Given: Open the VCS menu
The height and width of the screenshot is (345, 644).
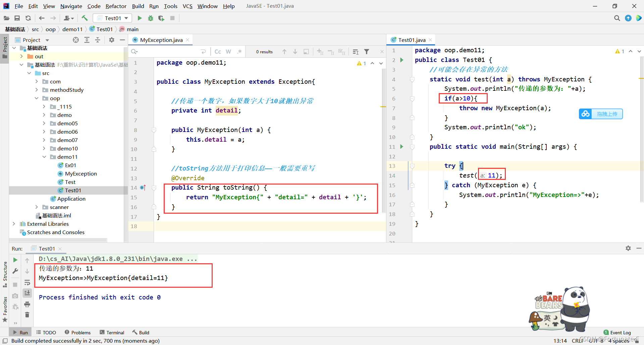Looking at the screenshot, I should [x=187, y=6].
